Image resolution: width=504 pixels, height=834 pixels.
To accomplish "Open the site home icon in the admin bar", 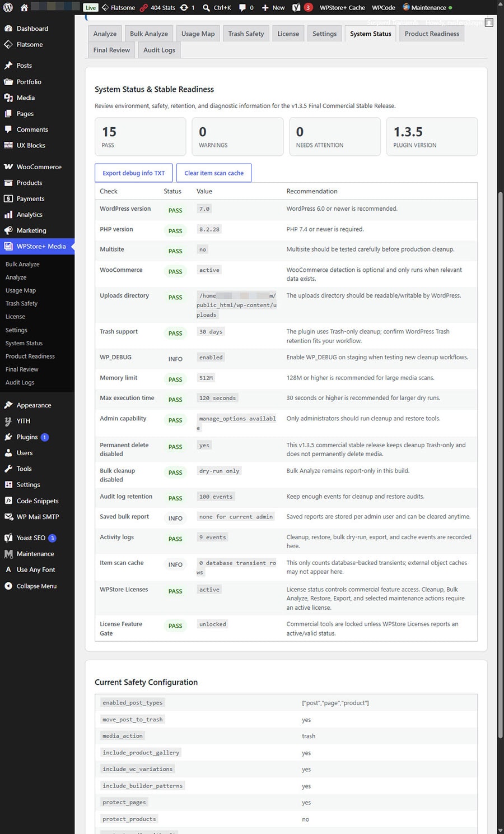I will point(24,8).
